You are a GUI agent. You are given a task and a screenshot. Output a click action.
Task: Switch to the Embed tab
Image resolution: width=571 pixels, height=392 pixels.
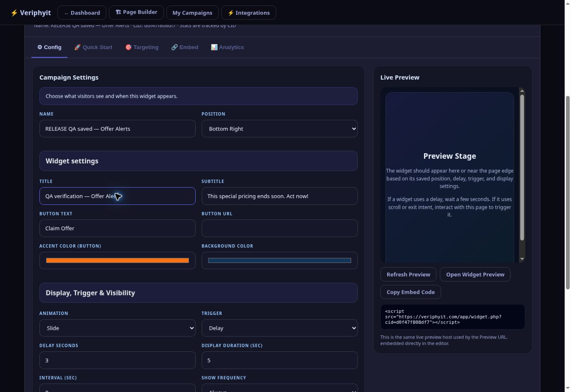coord(185,47)
